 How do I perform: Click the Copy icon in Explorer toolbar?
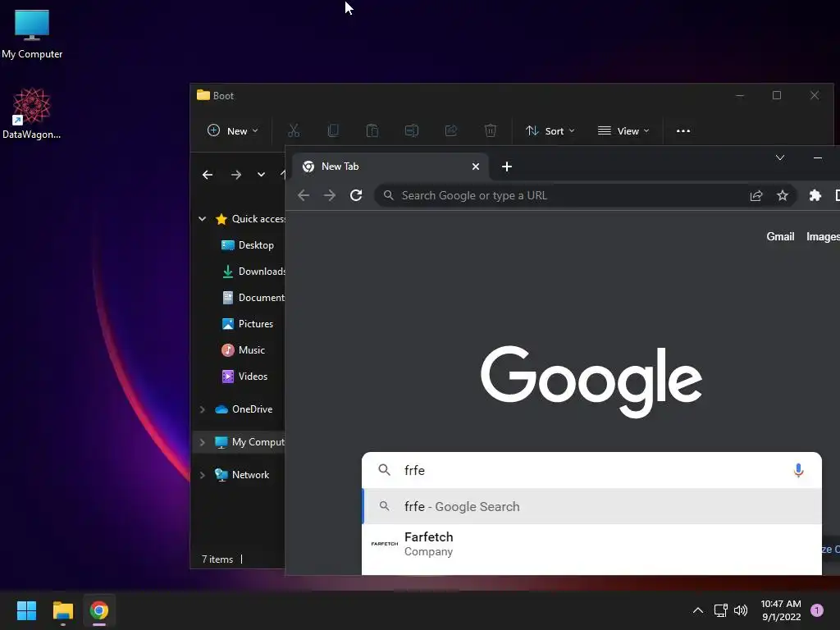[x=333, y=130]
